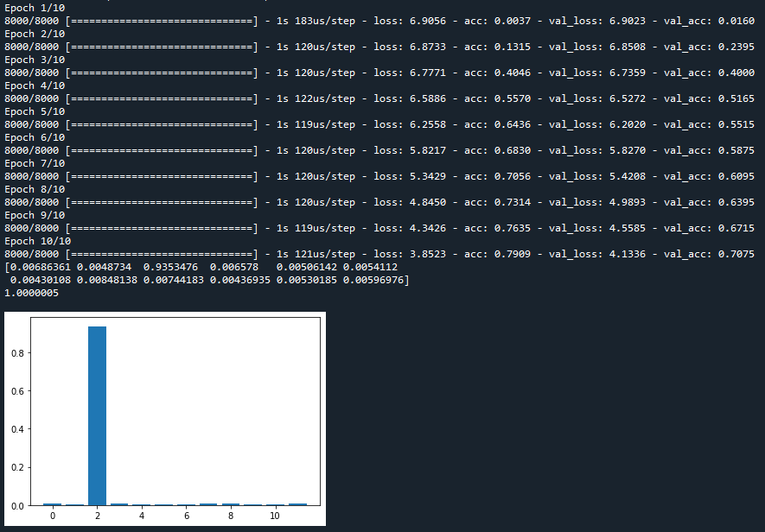Image resolution: width=765 pixels, height=532 pixels.
Task: Click acc value 0.7635
Action: coord(513,228)
